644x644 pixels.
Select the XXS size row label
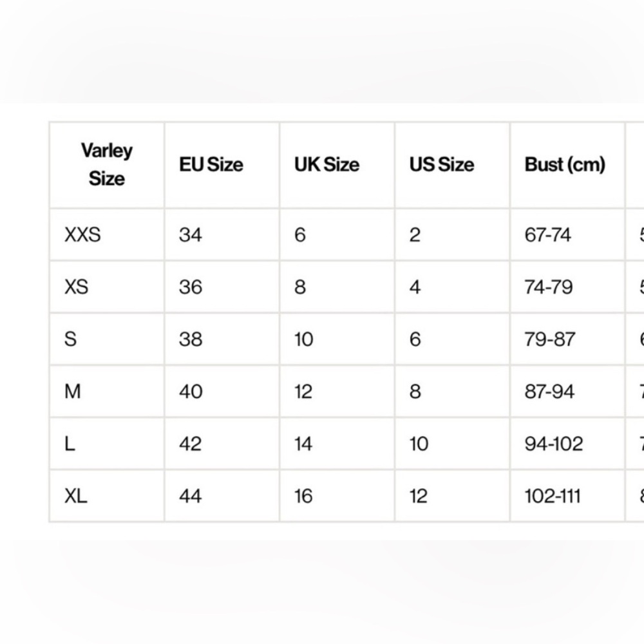pyautogui.click(x=82, y=235)
